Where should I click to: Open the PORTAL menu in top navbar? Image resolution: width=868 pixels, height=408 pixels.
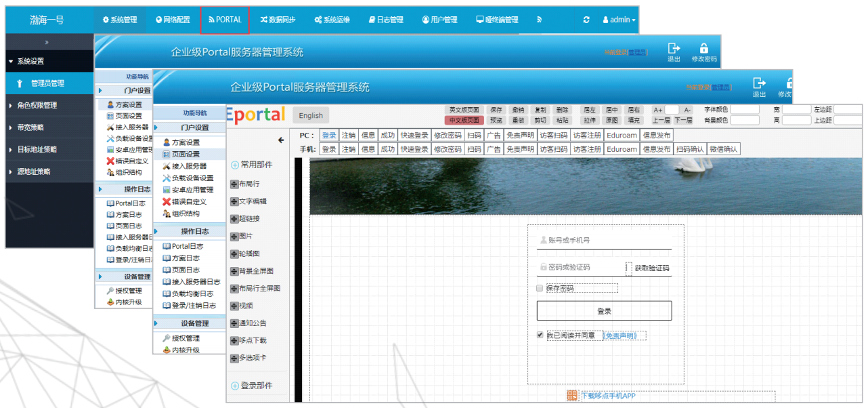pyautogui.click(x=225, y=20)
